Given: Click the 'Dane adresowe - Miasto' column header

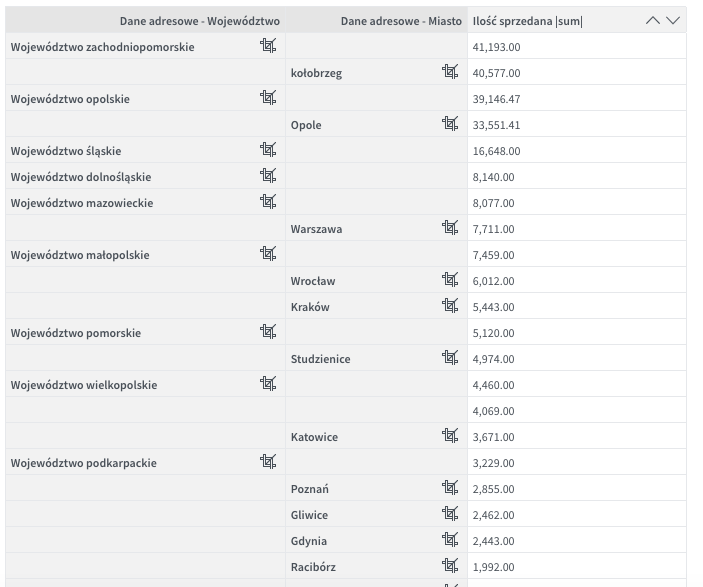Looking at the screenshot, I should click(401, 20).
